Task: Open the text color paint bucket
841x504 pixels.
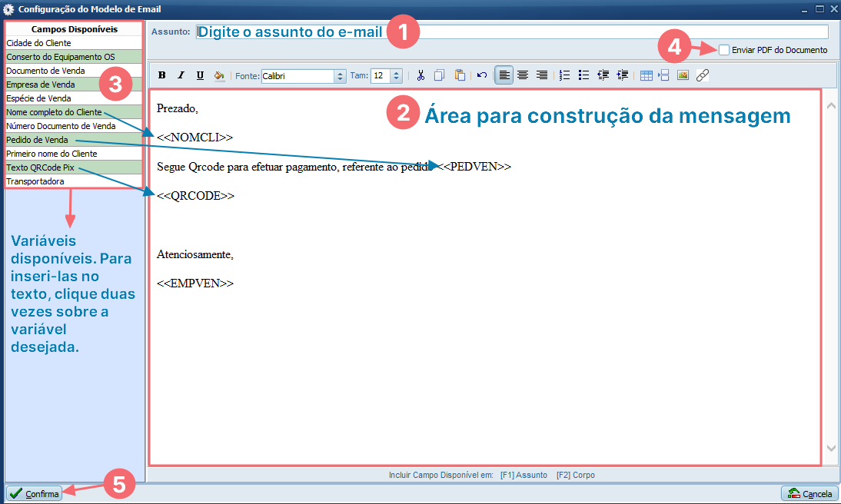Action: [x=219, y=75]
